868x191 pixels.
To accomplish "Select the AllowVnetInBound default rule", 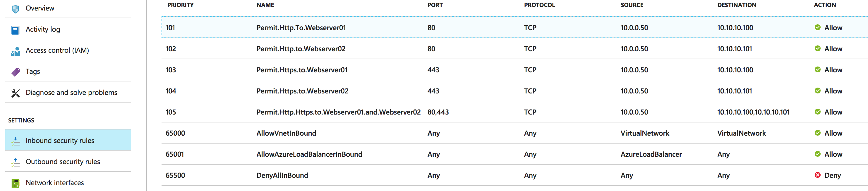I will (286, 133).
